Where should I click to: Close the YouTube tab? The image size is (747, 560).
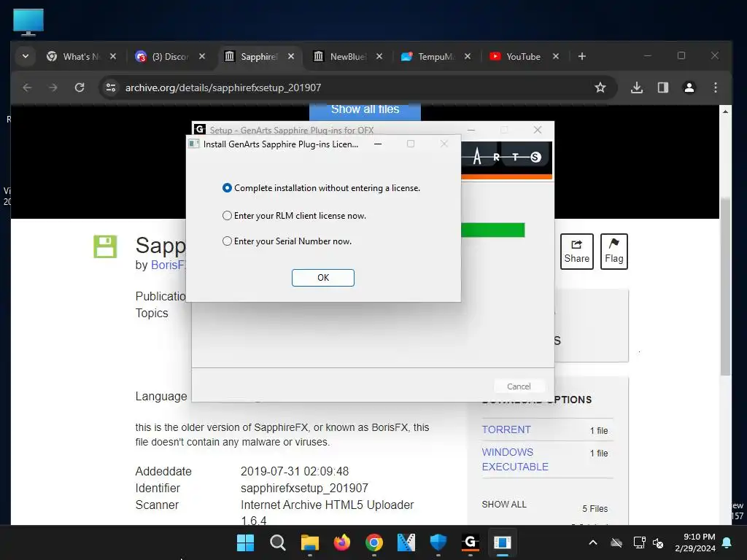[555, 56]
